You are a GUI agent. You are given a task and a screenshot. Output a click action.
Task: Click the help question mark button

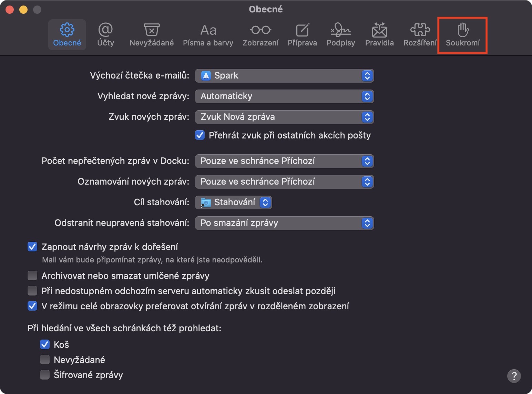point(514,376)
